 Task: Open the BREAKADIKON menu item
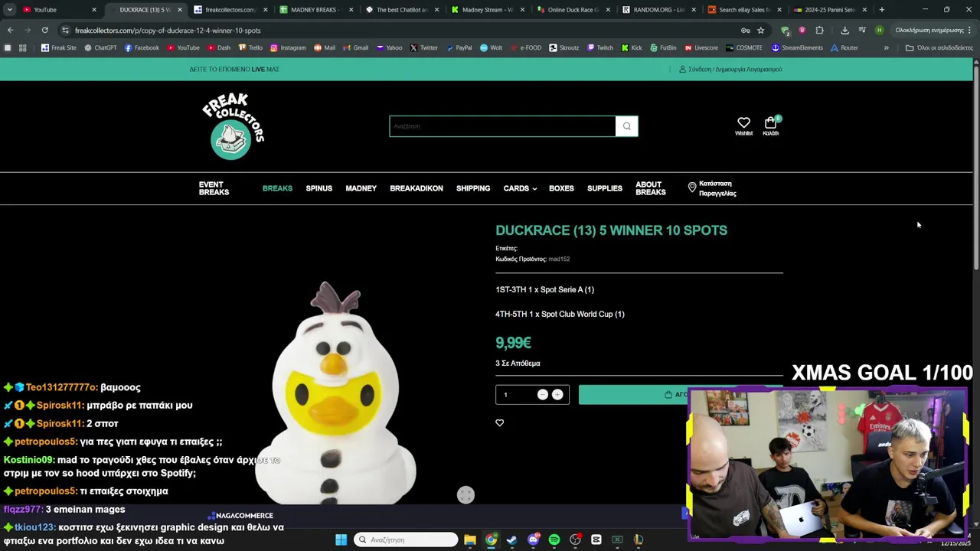[416, 188]
